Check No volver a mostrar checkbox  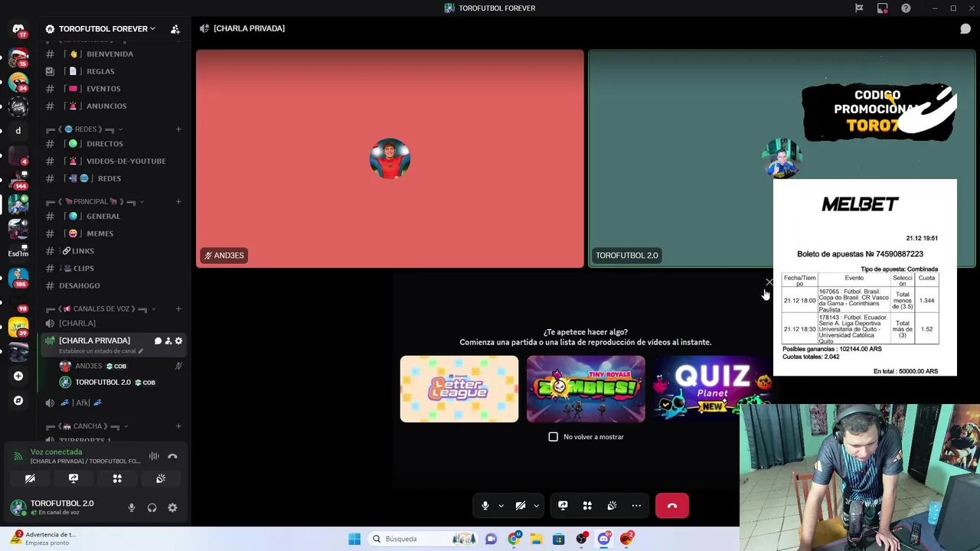click(x=554, y=436)
